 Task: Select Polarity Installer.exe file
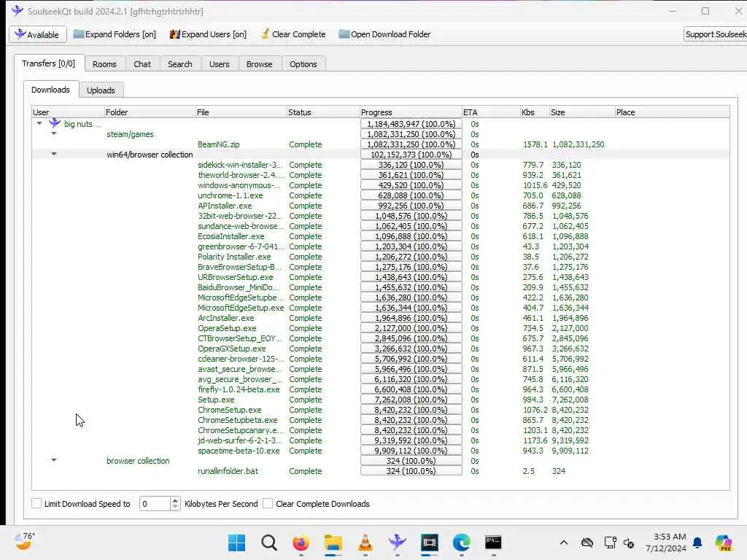pyautogui.click(x=234, y=257)
